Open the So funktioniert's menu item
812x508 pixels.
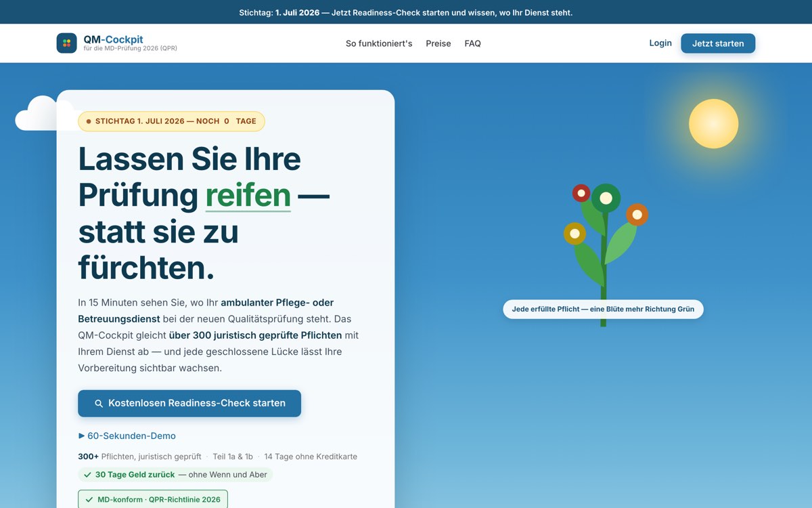point(379,43)
